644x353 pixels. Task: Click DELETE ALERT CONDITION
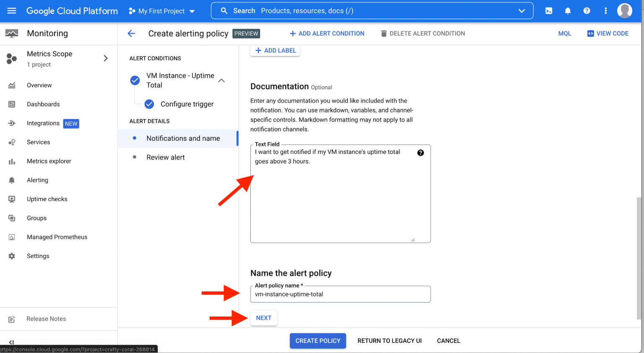(x=423, y=34)
